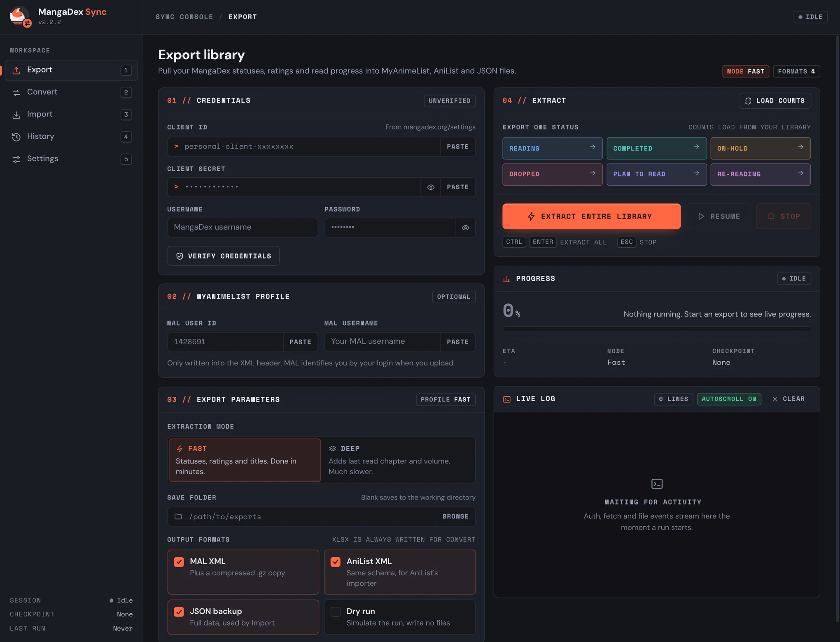
Task: Select the Deep extraction mode
Action: tap(399, 460)
